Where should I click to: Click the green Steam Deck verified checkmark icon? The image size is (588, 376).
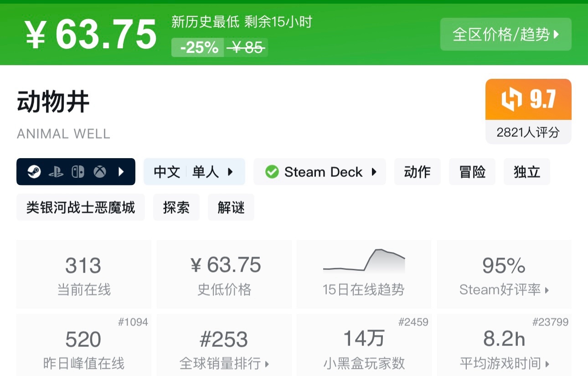272,172
